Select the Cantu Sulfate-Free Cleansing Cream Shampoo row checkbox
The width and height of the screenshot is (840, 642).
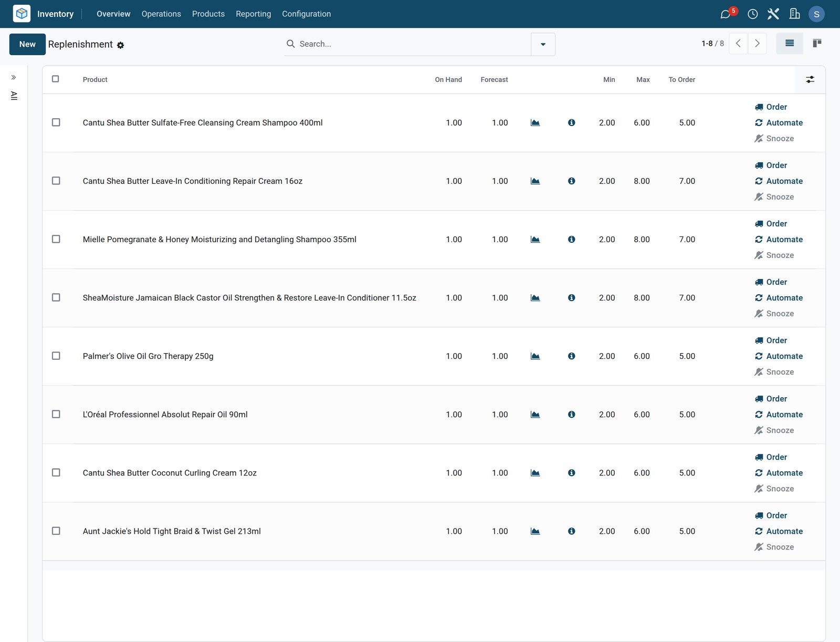click(x=56, y=122)
